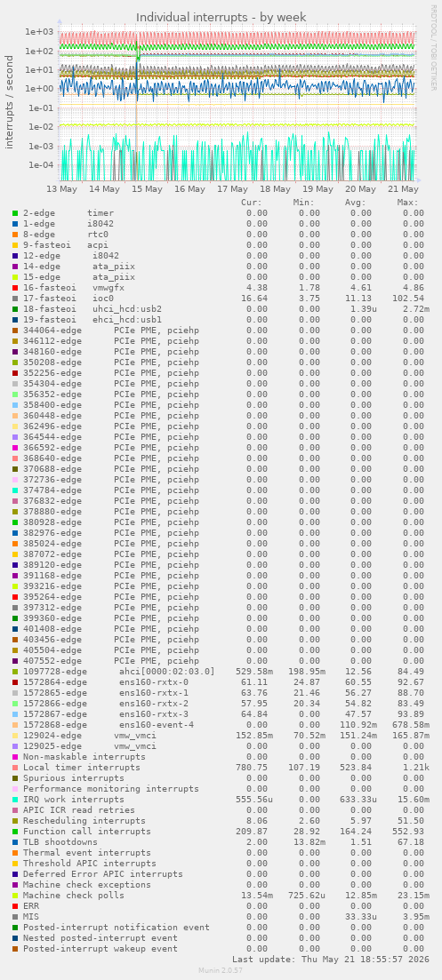Click the red 16-fasteoi vmwgfx legend swatch
The width and height of the screenshot is (442, 980).
(x=15, y=288)
